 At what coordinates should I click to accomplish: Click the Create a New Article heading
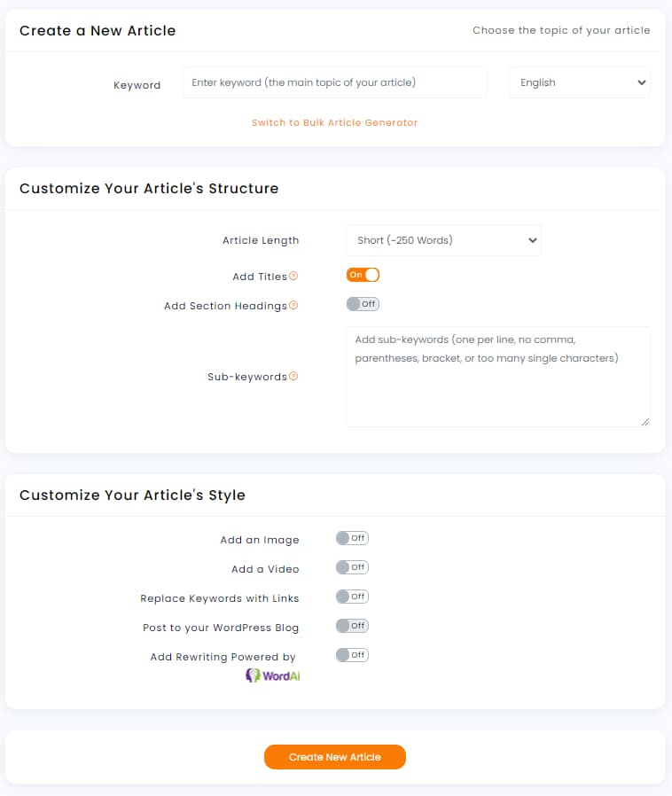(98, 31)
